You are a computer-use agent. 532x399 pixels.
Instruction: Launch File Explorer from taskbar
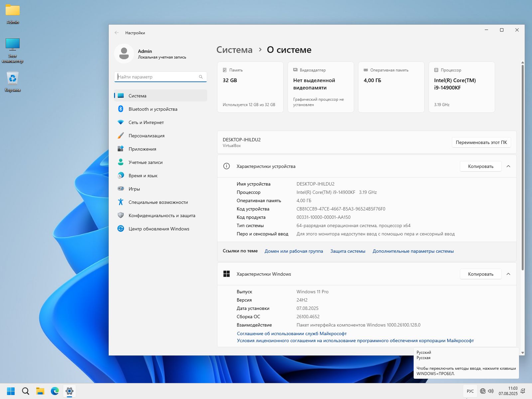pyautogui.click(x=40, y=391)
